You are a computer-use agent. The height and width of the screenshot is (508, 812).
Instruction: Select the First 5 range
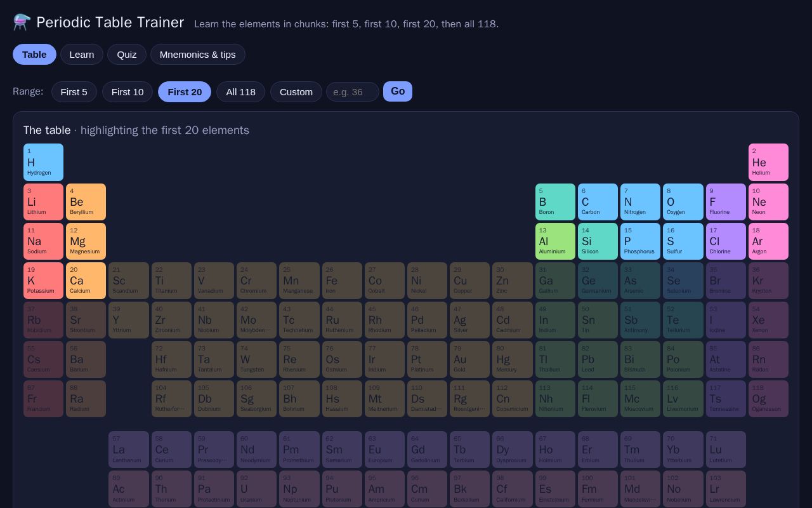74,92
